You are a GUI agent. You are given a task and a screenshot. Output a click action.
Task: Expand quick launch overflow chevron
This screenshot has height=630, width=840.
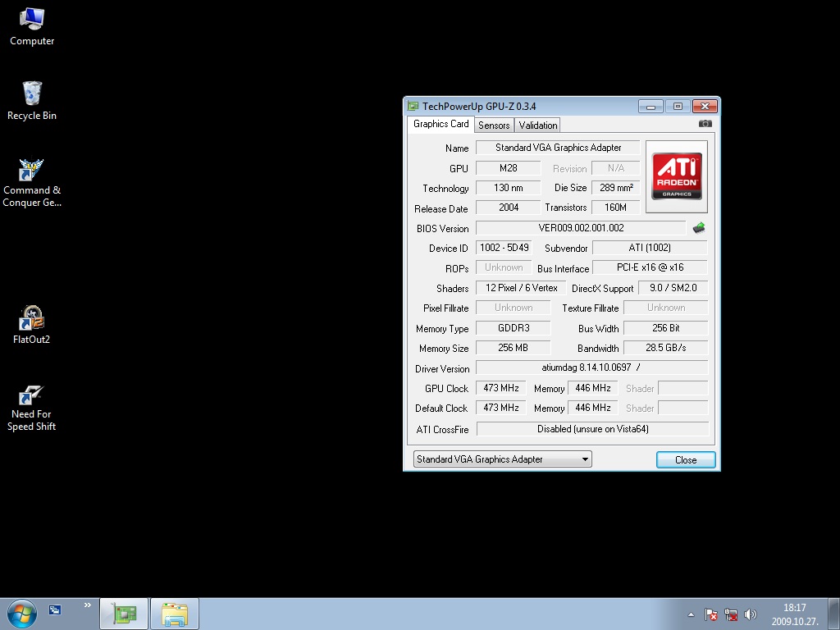pyautogui.click(x=87, y=605)
